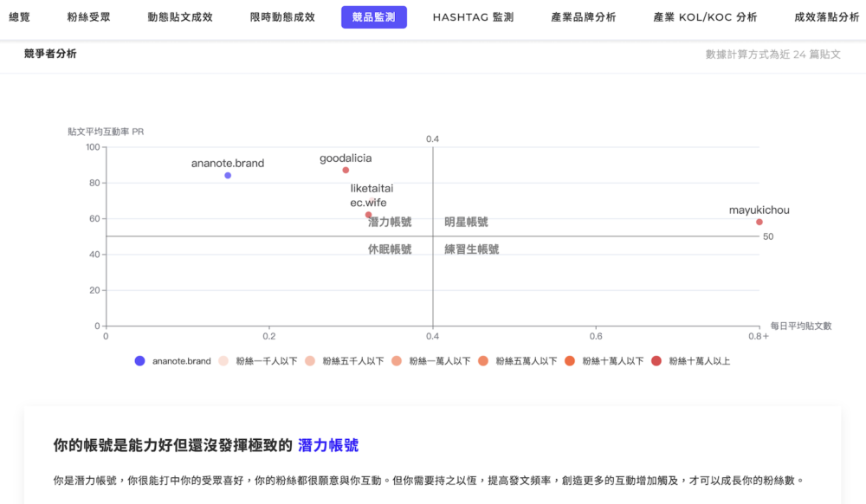Open HASHTAG 監測 tab
866x504 pixels.
point(473,17)
